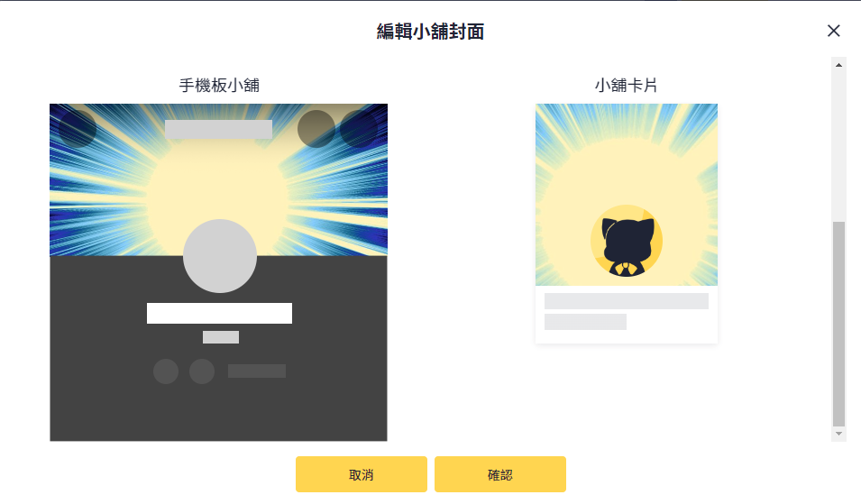
Task: Click second dark circle in gray lower section
Action: 202,371
